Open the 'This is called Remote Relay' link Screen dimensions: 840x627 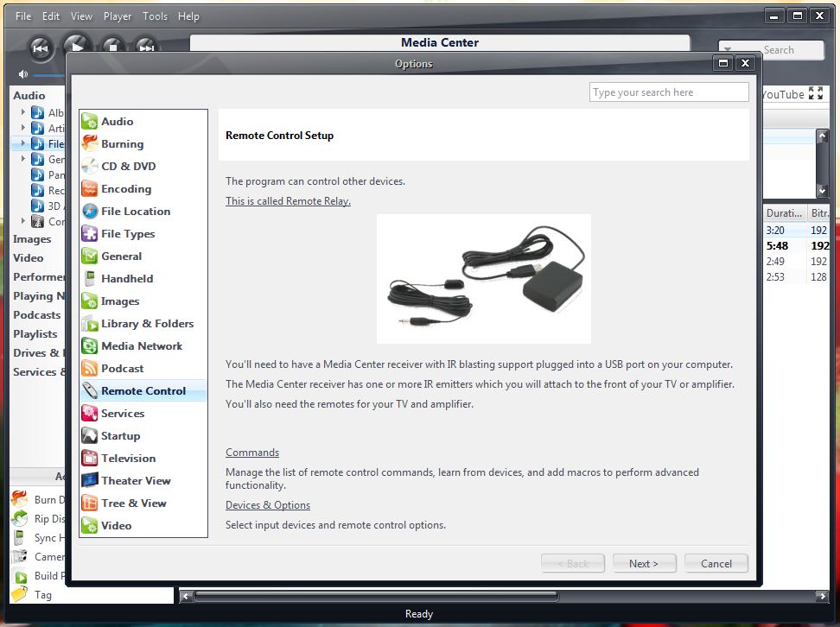289,200
